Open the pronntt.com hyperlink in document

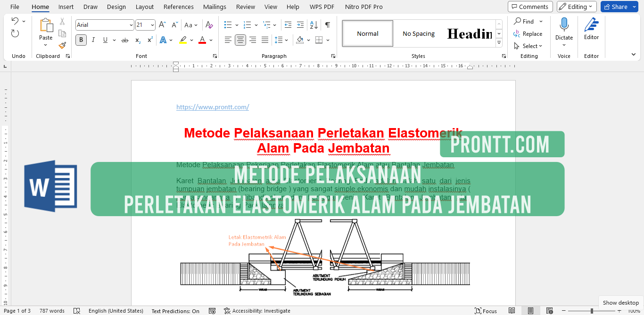[213, 107]
